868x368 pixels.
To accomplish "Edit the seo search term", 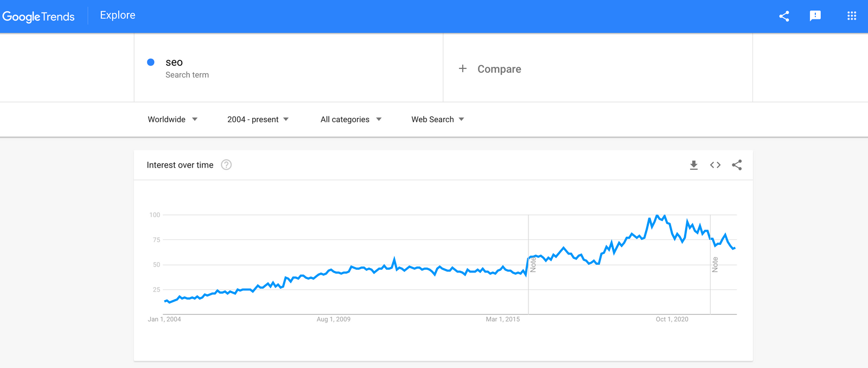I will point(174,62).
